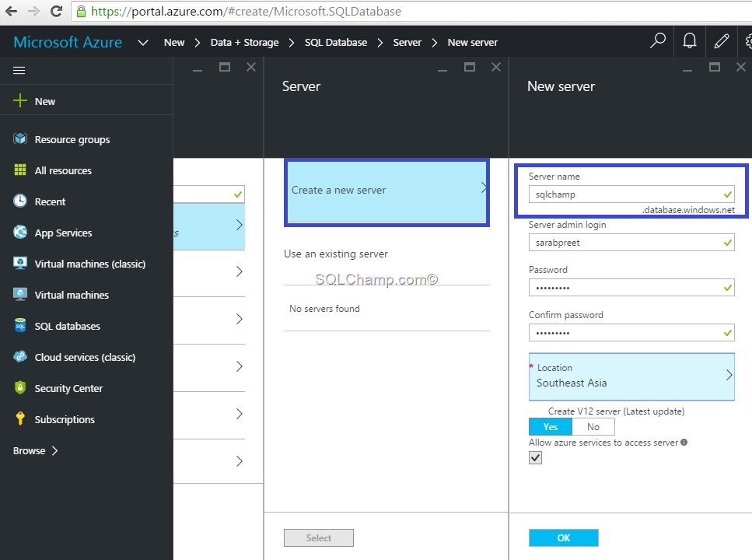Open All resources grid icon

tap(19, 170)
